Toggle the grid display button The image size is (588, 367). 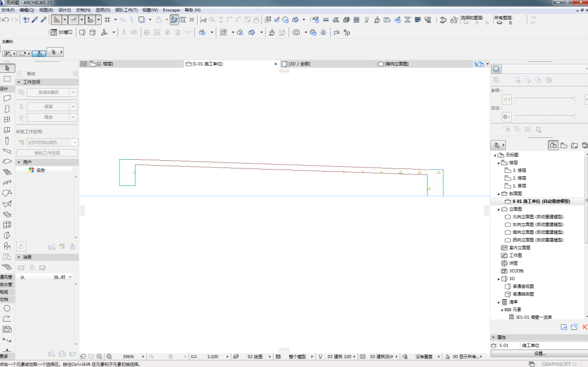(x=107, y=20)
